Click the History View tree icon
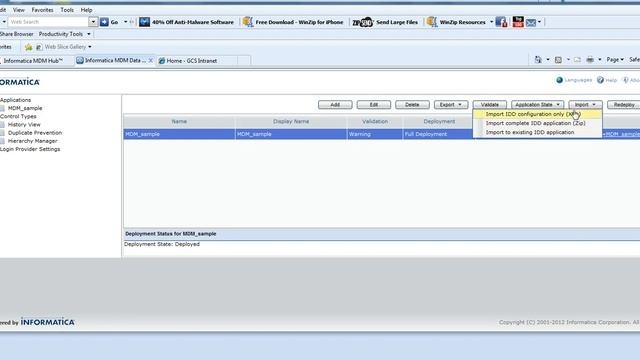640x360 pixels. point(2,124)
